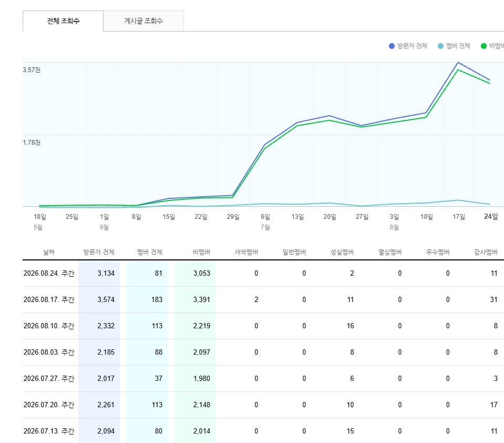The width and height of the screenshot is (504, 443).
Task: Select the 17일 chart axis date
Action: tap(459, 217)
